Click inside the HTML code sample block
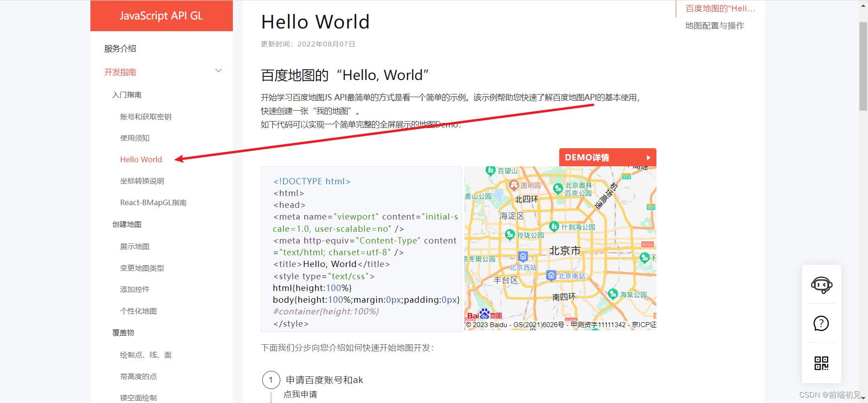The image size is (868, 403). (x=361, y=249)
